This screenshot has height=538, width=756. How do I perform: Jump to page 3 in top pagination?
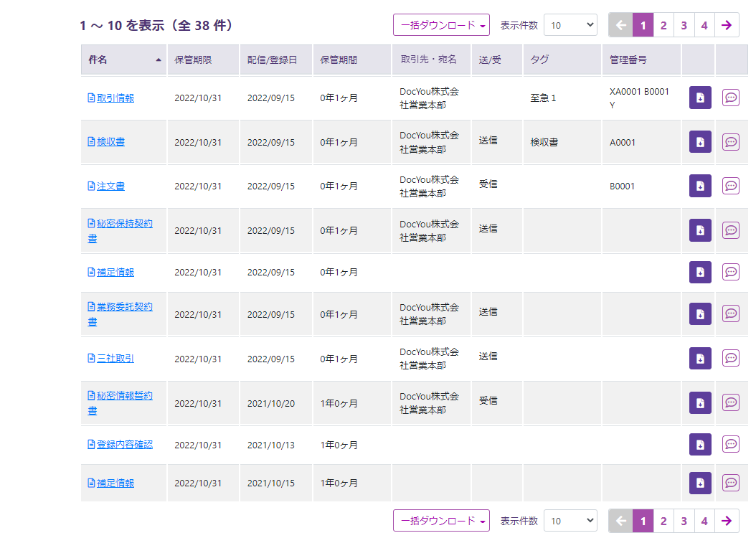tap(684, 25)
